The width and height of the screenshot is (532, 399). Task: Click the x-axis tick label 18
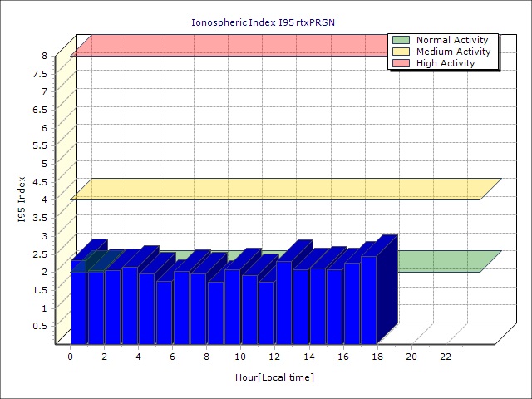click(377, 357)
